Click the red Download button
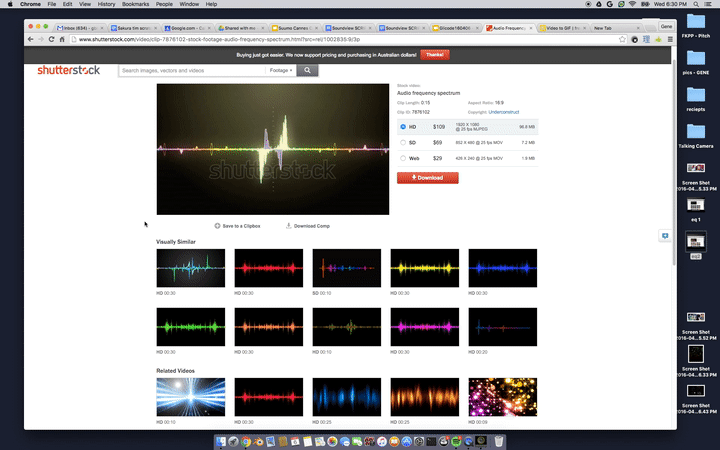This screenshot has width=720, height=450. [x=427, y=178]
